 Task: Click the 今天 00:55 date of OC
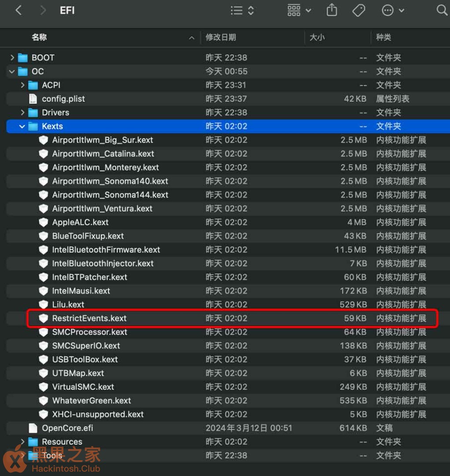(x=226, y=71)
